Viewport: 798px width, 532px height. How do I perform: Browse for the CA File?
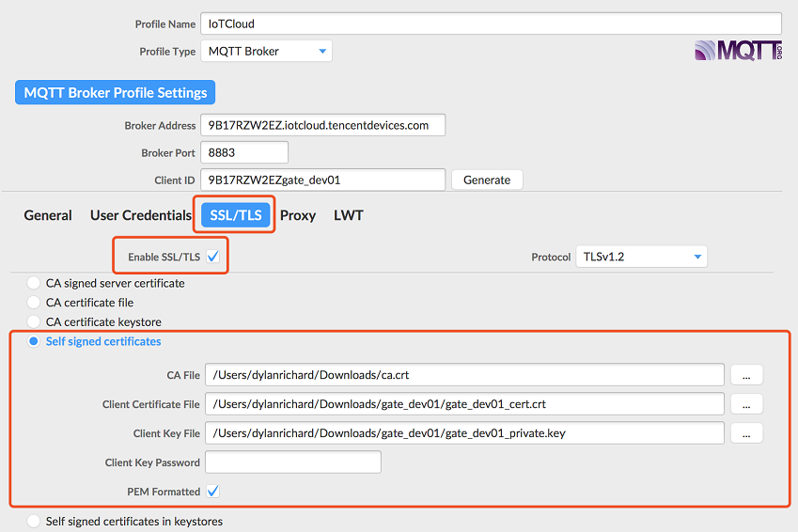(746, 375)
